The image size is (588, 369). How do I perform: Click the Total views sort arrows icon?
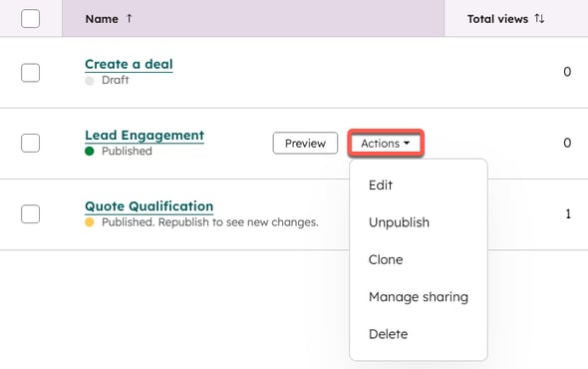[x=539, y=18]
